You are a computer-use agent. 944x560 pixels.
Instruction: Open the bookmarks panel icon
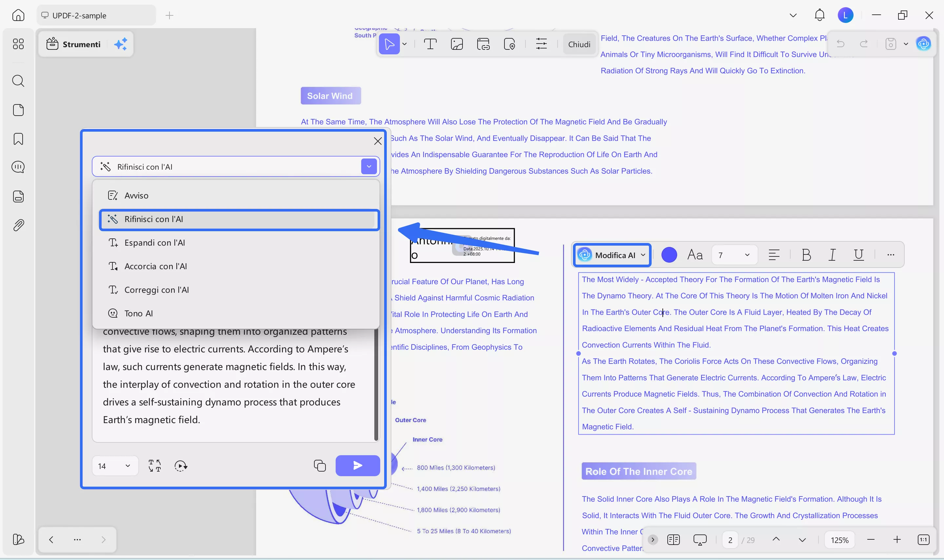[x=18, y=139]
